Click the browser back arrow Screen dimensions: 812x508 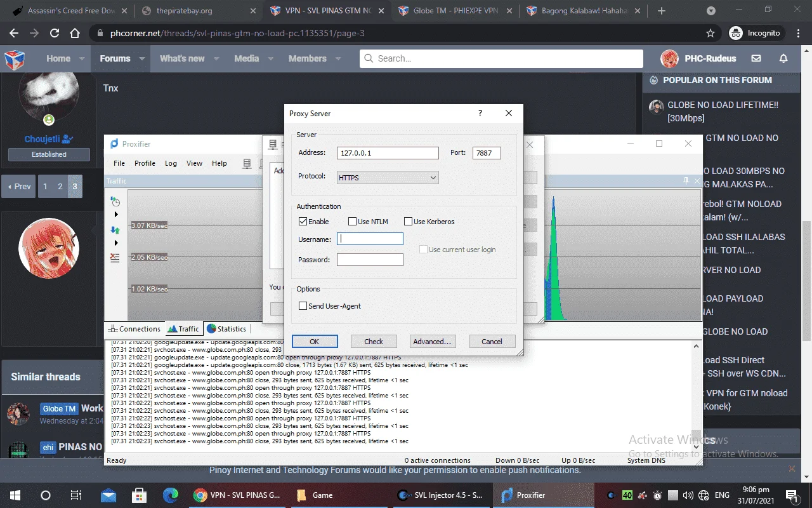pos(14,33)
